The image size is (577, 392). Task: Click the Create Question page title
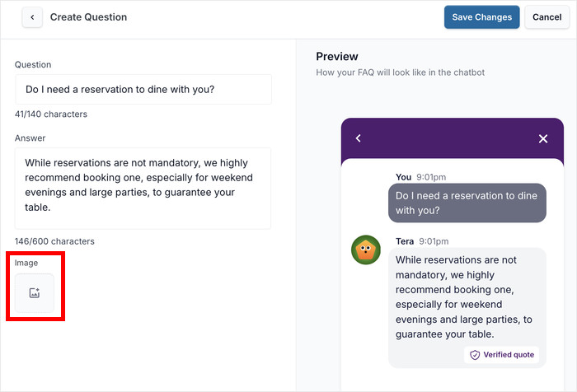(88, 17)
